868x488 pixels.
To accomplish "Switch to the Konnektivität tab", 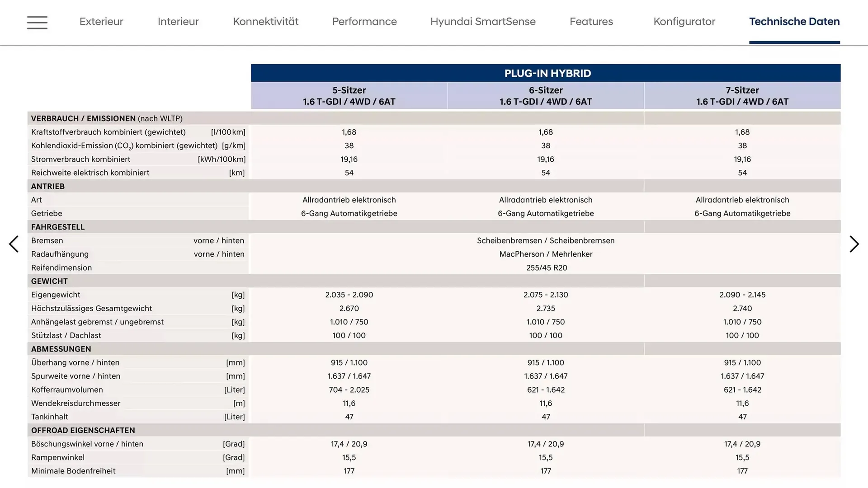I will tap(265, 21).
